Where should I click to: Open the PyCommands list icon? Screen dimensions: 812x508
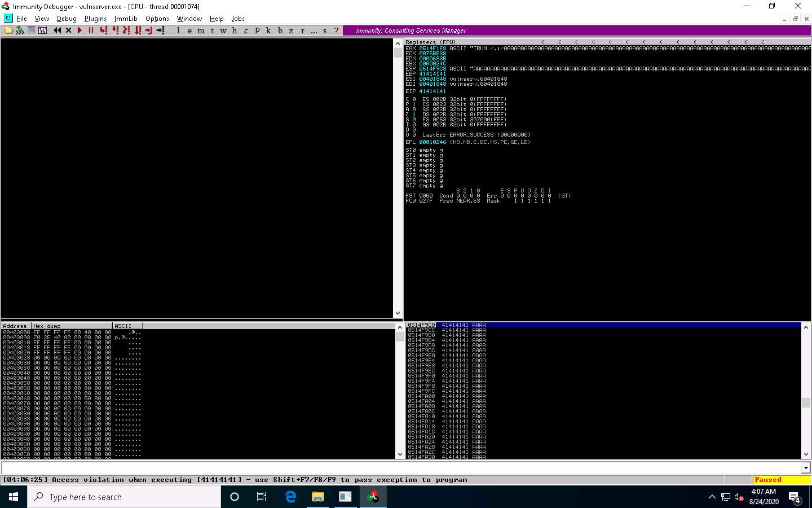pos(42,30)
